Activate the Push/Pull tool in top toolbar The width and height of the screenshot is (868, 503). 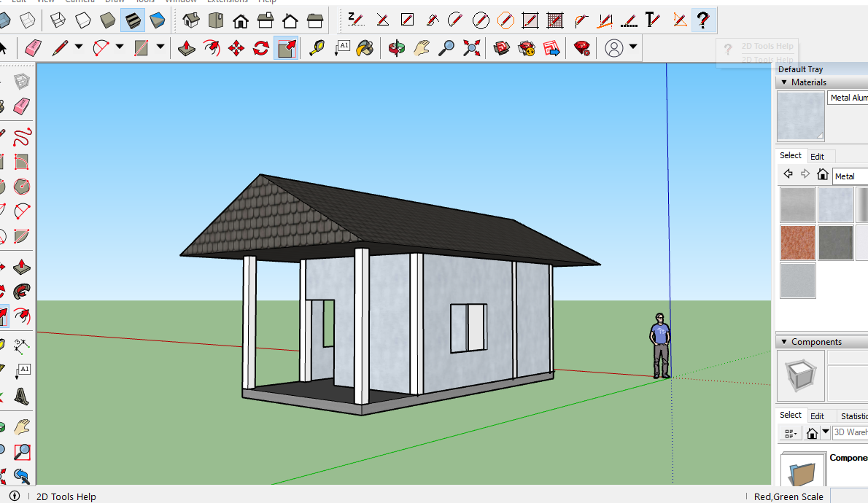click(x=187, y=48)
